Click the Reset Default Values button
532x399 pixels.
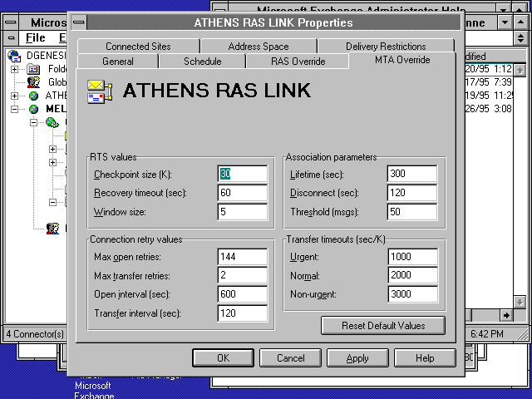[x=383, y=326]
